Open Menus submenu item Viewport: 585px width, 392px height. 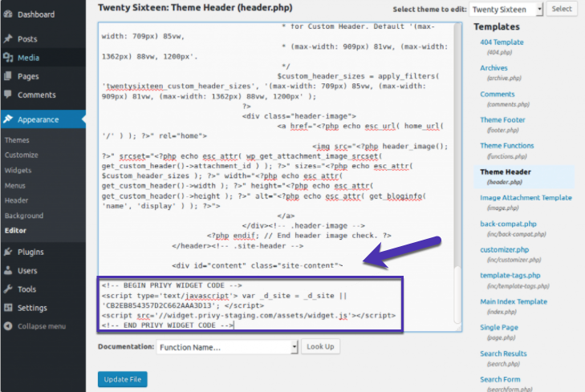(x=15, y=185)
